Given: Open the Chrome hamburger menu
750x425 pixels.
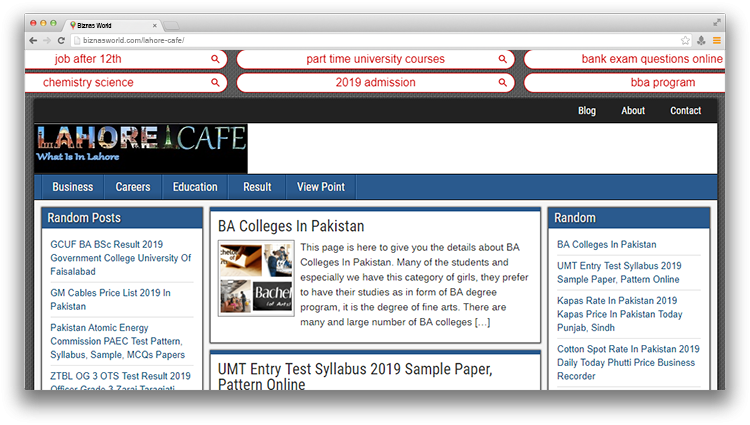Looking at the screenshot, I should coord(717,40).
